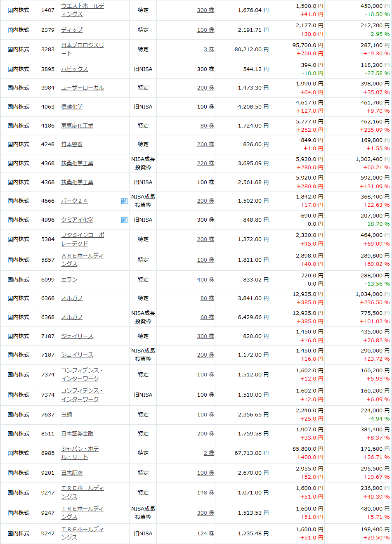Select the +235.09 % gain value

[x=375, y=130]
